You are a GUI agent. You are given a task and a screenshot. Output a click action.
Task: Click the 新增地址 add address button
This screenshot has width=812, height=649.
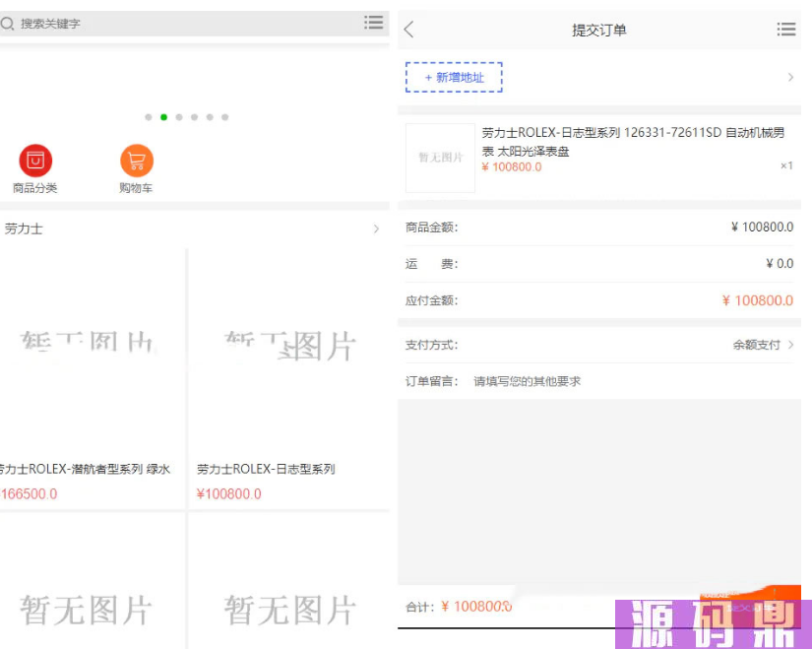coord(454,77)
